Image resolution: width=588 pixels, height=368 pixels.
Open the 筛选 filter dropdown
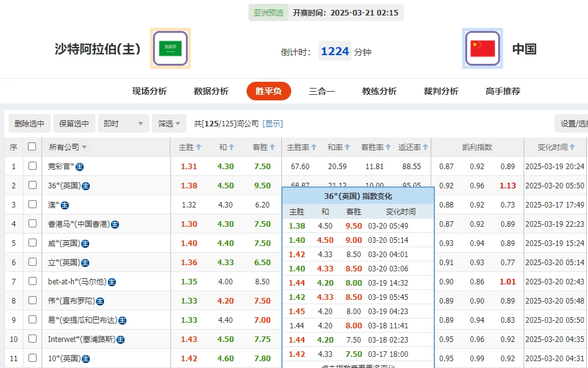pyautogui.click(x=169, y=123)
